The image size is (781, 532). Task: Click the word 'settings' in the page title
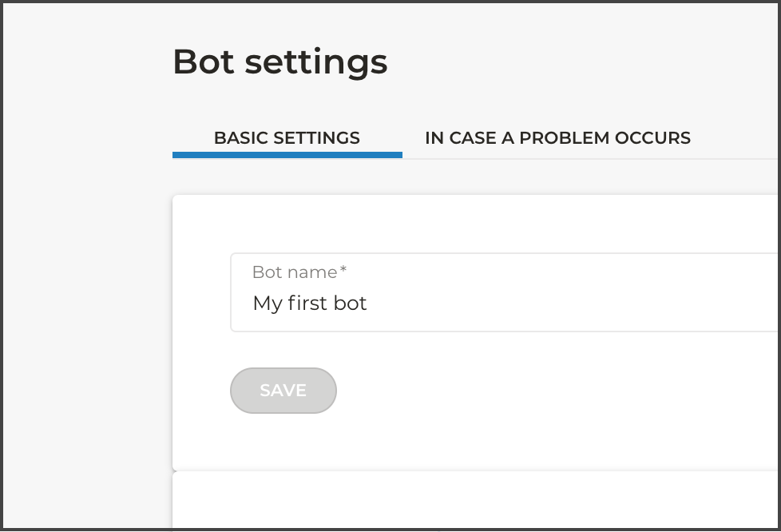click(x=316, y=62)
